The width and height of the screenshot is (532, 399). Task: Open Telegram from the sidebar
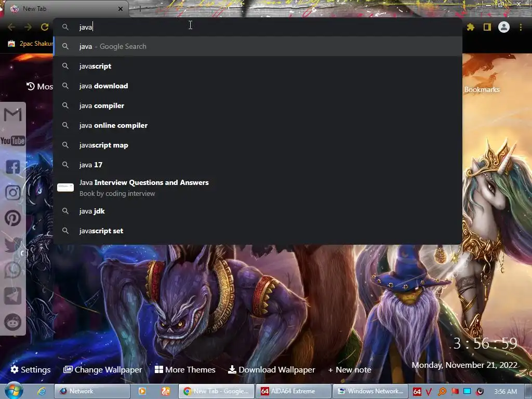coord(13,296)
